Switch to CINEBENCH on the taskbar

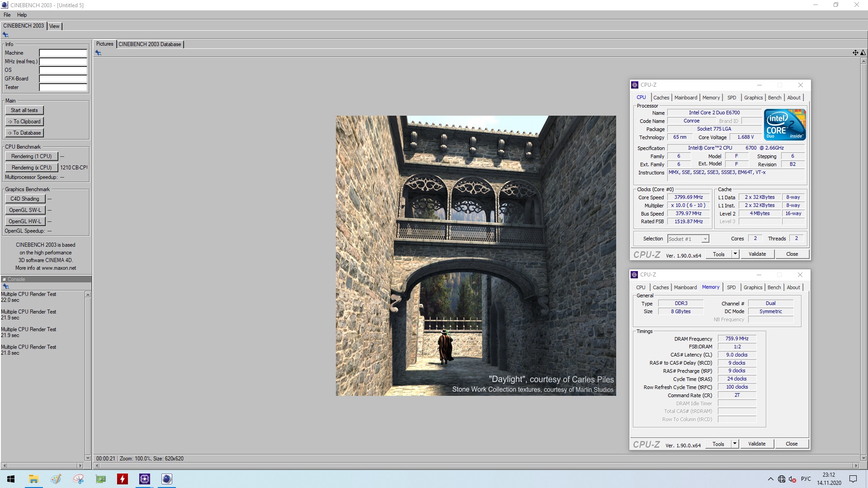tap(167, 479)
